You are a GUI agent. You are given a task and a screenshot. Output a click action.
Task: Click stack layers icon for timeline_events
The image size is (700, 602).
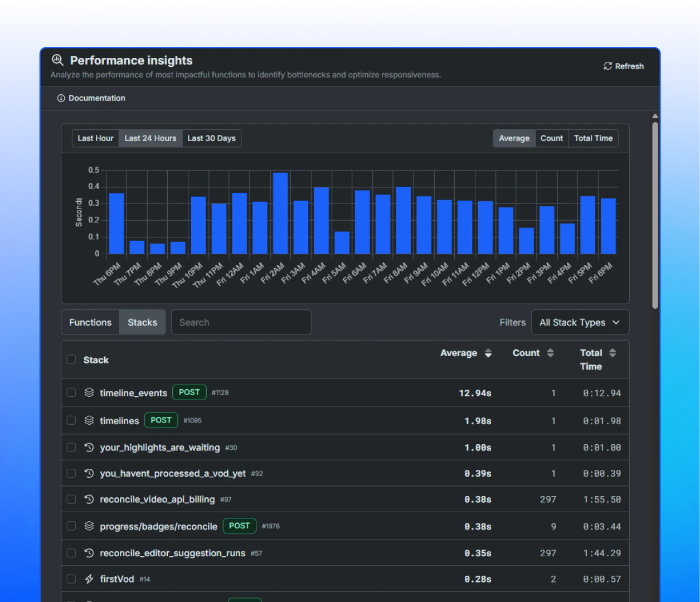click(89, 392)
